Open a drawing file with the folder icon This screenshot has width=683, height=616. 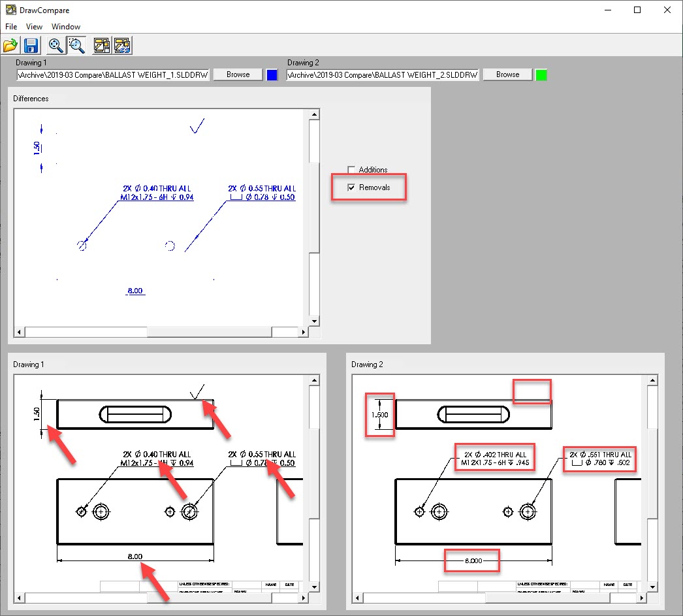(x=10, y=45)
